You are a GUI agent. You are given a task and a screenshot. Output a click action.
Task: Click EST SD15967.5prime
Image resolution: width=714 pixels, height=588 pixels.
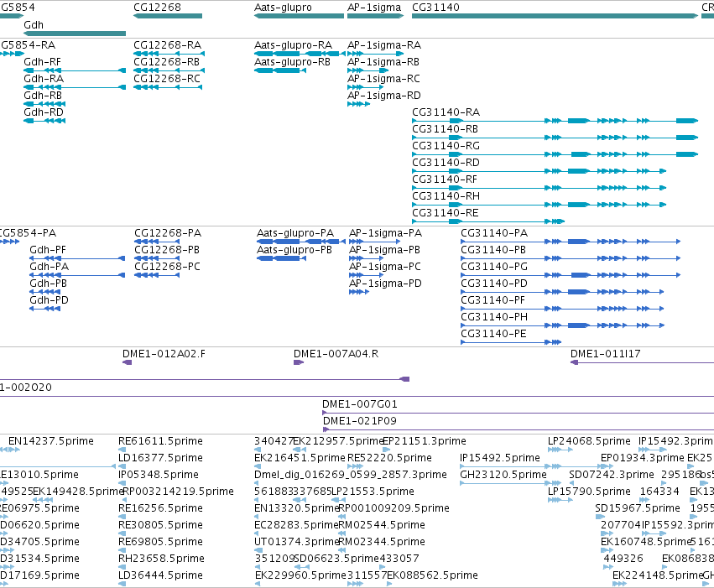tap(638, 508)
